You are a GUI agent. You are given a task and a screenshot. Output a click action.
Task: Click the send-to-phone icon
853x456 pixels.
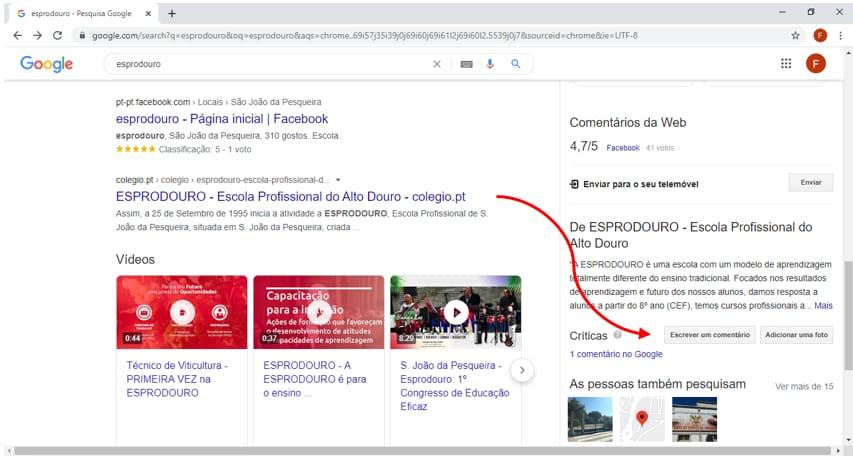(x=574, y=184)
